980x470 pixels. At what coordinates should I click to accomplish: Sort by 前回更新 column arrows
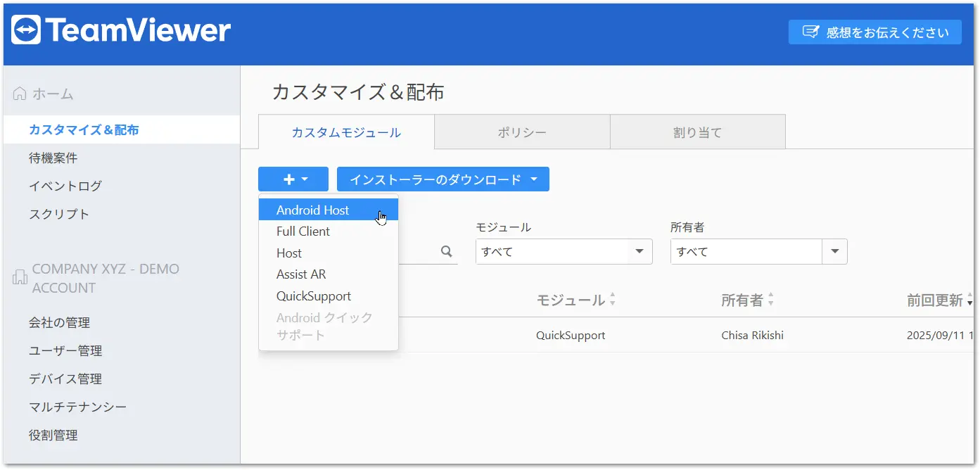tap(970, 300)
